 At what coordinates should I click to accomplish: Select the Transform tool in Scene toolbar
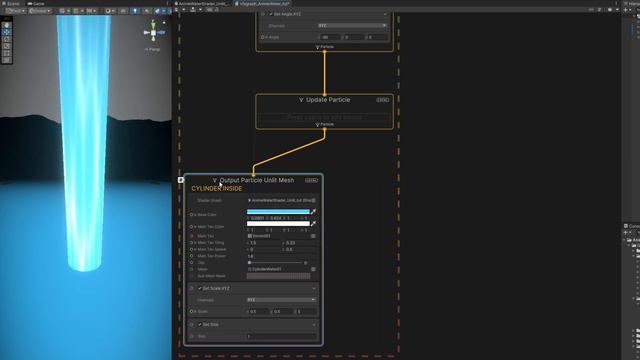[x=6, y=60]
